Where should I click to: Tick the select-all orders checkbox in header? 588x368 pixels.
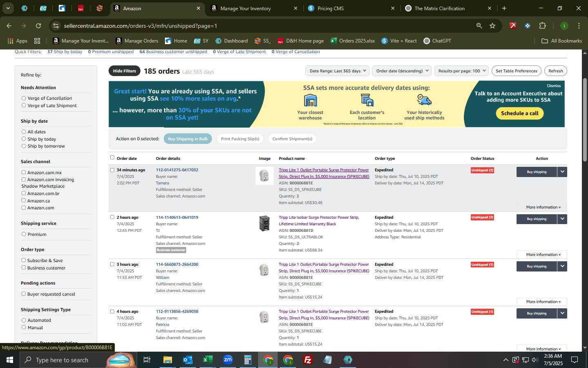coord(112,157)
